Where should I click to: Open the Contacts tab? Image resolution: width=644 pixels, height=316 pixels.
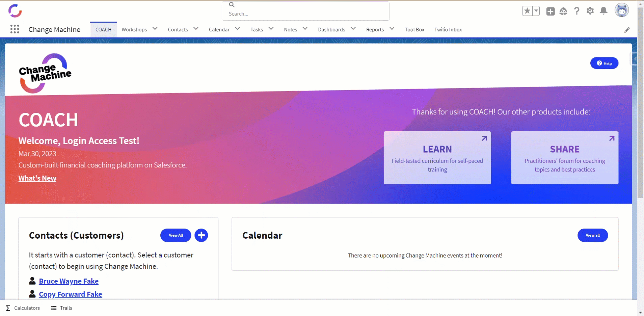click(178, 30)
